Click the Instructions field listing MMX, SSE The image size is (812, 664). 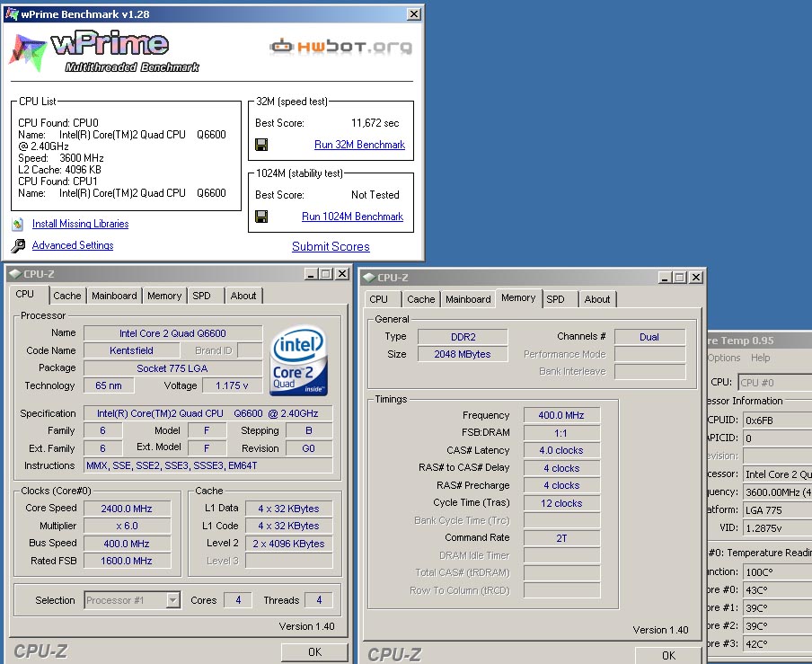pyautogui.click(x=208, y=465)
